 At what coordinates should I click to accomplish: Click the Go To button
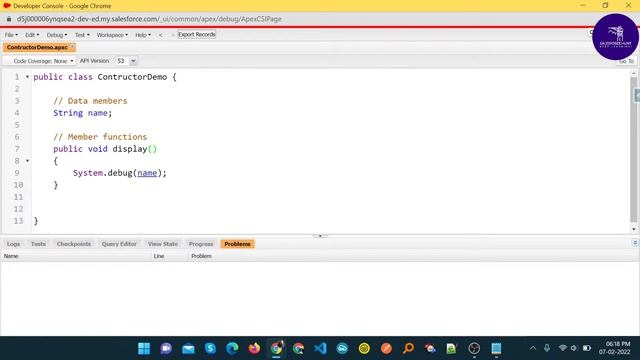627,61
